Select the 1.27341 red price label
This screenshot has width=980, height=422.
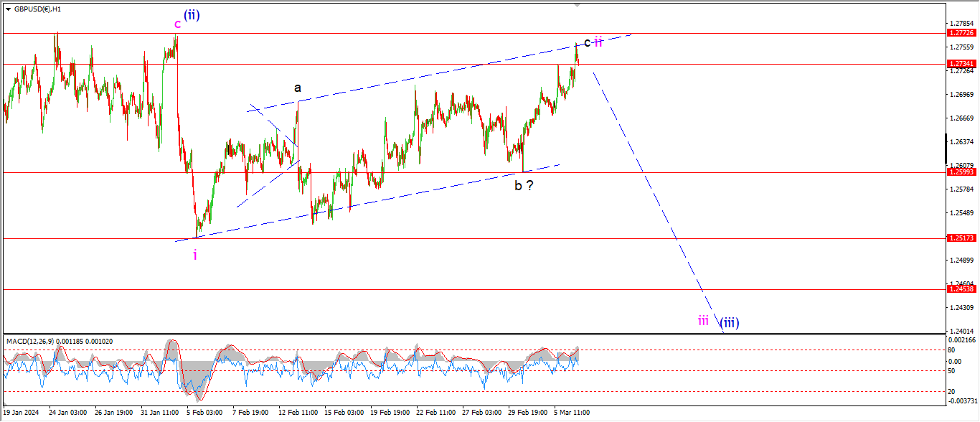[961, 64]
